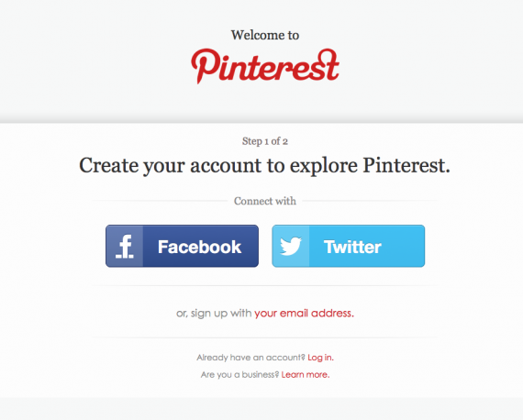Click the 'Are you a business?' text

239,375
